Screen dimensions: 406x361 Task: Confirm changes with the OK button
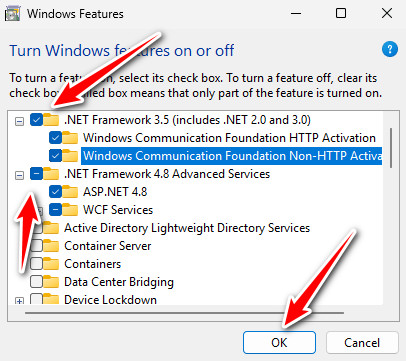[279, 342]
